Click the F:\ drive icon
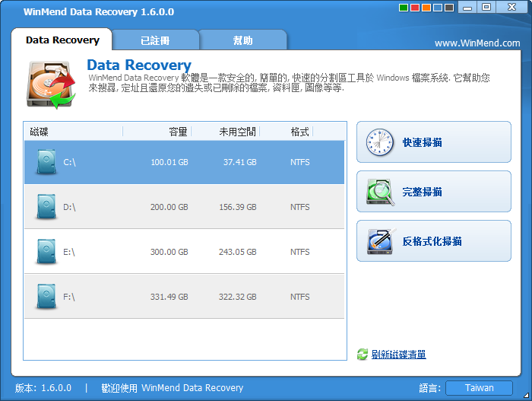Screen dimensions: 532x401 click(x=46, y=297)
